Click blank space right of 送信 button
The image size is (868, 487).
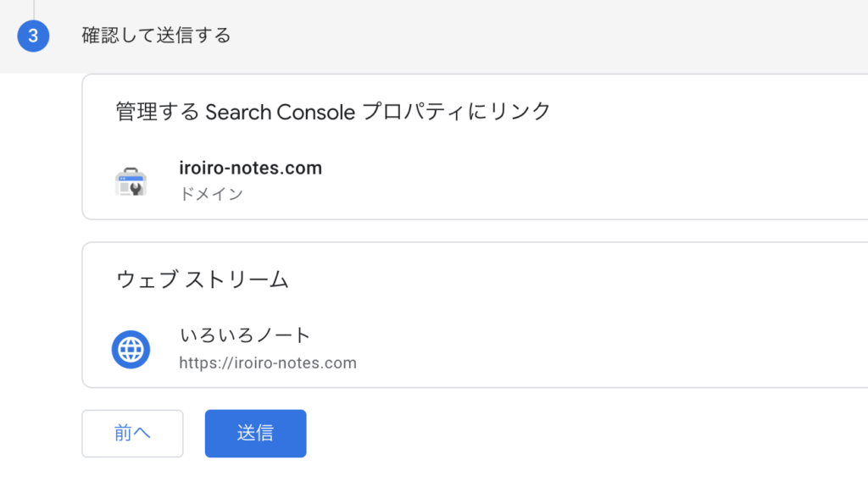click(x=551, y=434)
